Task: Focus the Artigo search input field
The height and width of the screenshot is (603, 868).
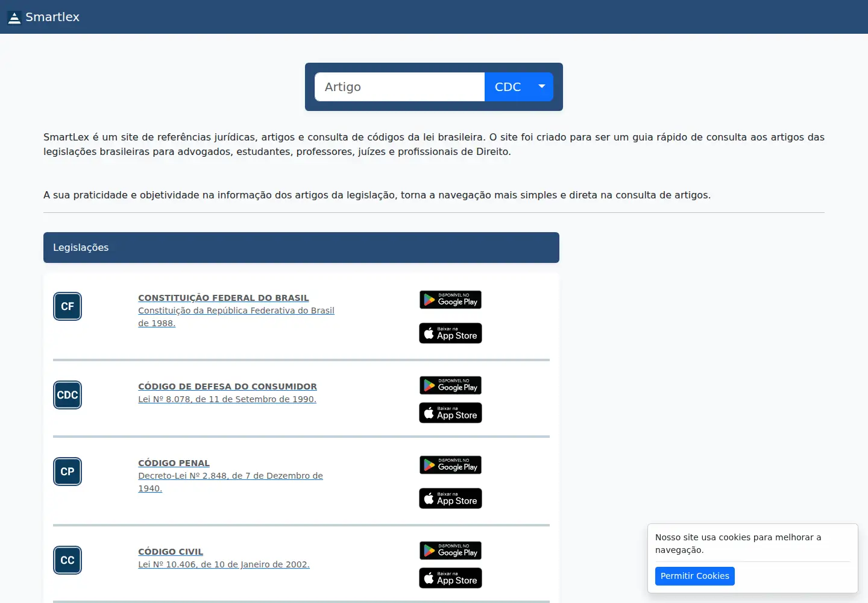Action: (x=400, y=87)
